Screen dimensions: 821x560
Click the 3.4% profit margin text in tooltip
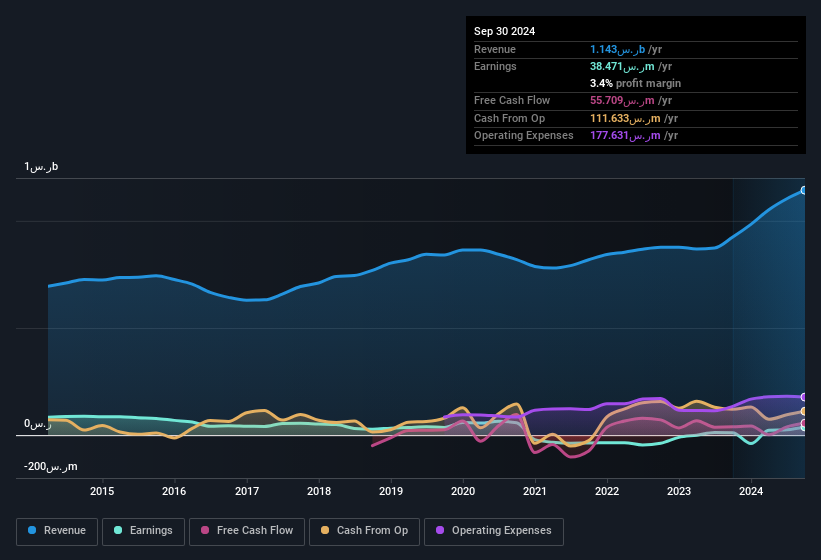click(635, 83)
